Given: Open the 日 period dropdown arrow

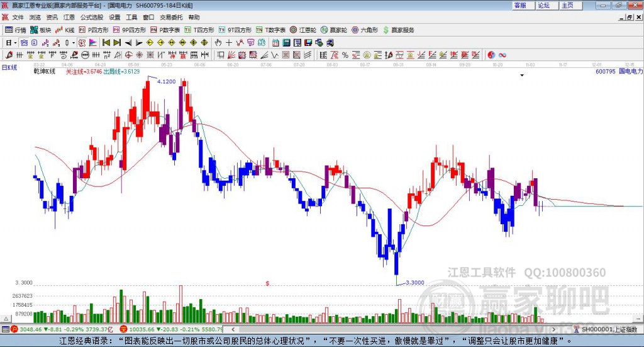Looking at the screenshot, I should tap(15, 42).
